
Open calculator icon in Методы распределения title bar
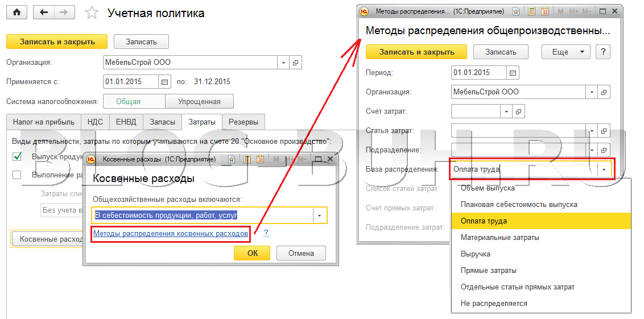pos(531,11)
